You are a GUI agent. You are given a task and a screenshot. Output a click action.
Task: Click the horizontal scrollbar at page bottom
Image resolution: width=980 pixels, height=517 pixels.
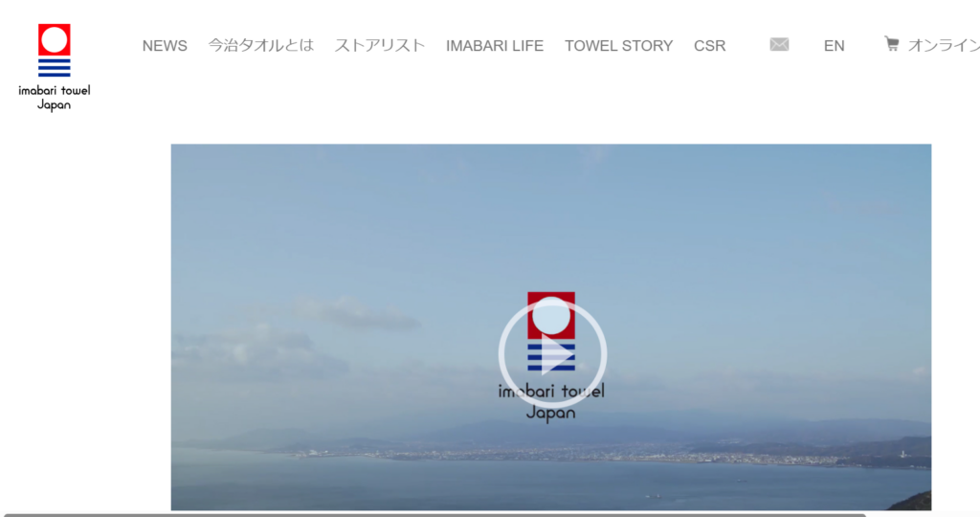pyautogui.click(x=431, y=514)
